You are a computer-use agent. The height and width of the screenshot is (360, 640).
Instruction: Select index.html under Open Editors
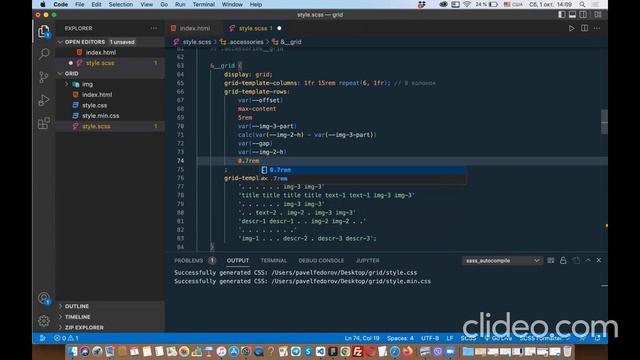coord(100,52)
